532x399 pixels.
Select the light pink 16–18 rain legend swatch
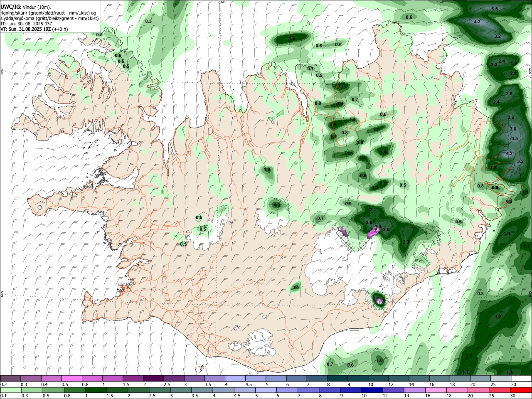point(436,390)
